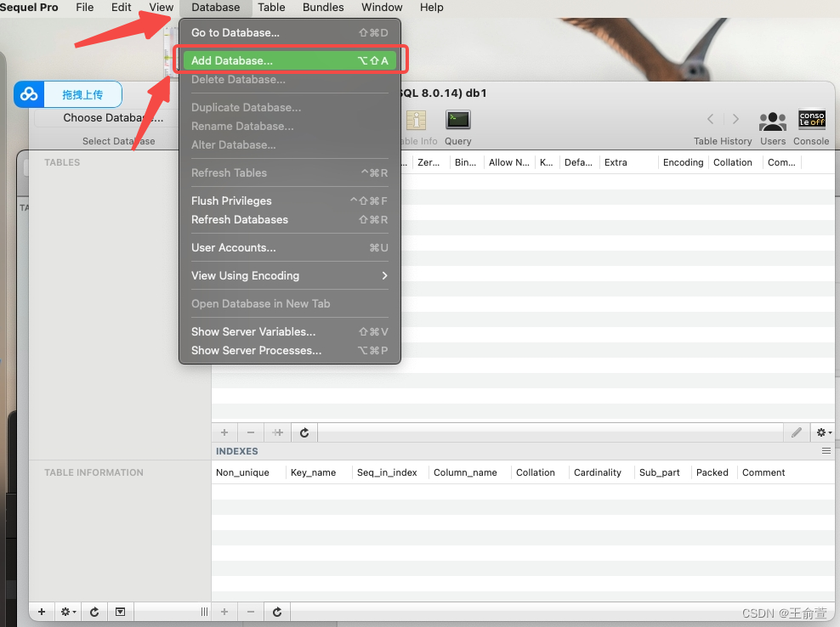Toggle table information pane icon
Viewport: 840px width, 627px height.
[121, 612]
